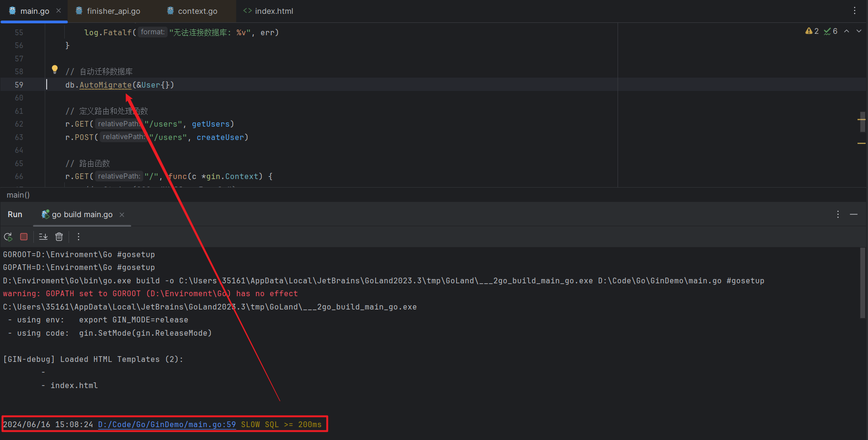Click the gin.Context type on line 66
This screenshot has height=440, width=868.
(x=232, y=176)
